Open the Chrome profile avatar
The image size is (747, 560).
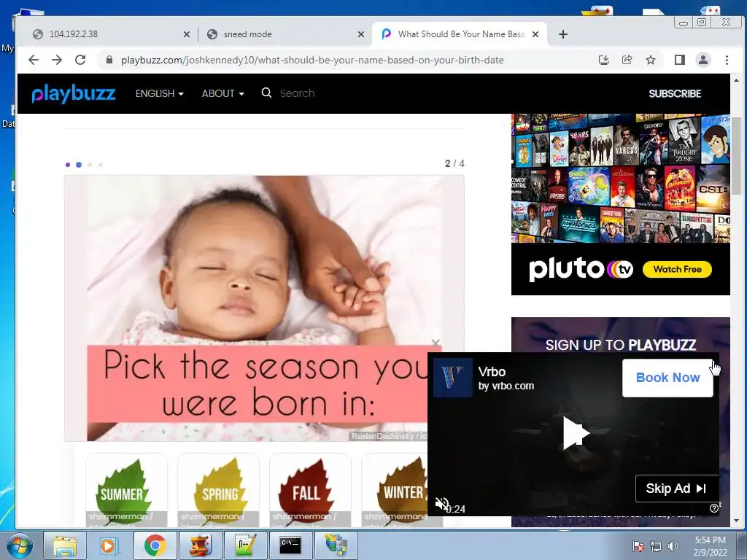click(703, 60)
